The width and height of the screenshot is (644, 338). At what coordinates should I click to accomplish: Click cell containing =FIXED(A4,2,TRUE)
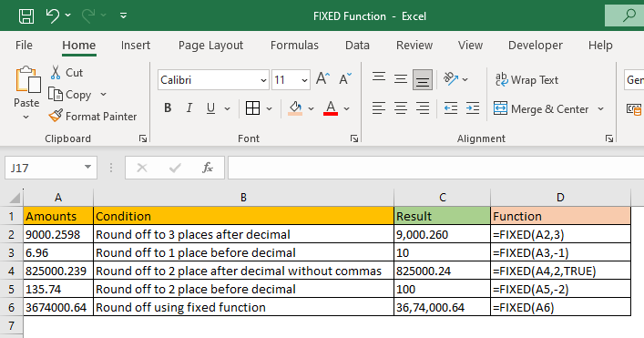pyautogui.click(x=560, y=271)
